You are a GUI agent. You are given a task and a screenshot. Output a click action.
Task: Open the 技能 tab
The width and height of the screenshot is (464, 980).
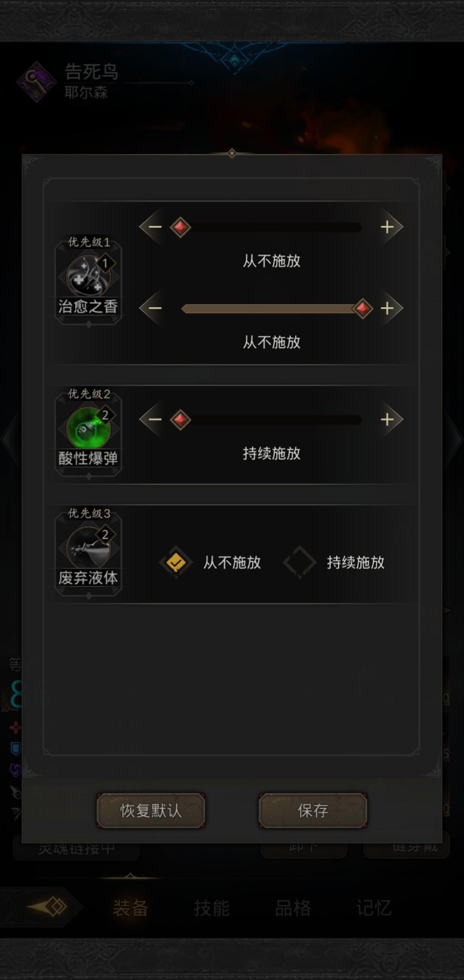pyautogui.click(x=212, y=908)
